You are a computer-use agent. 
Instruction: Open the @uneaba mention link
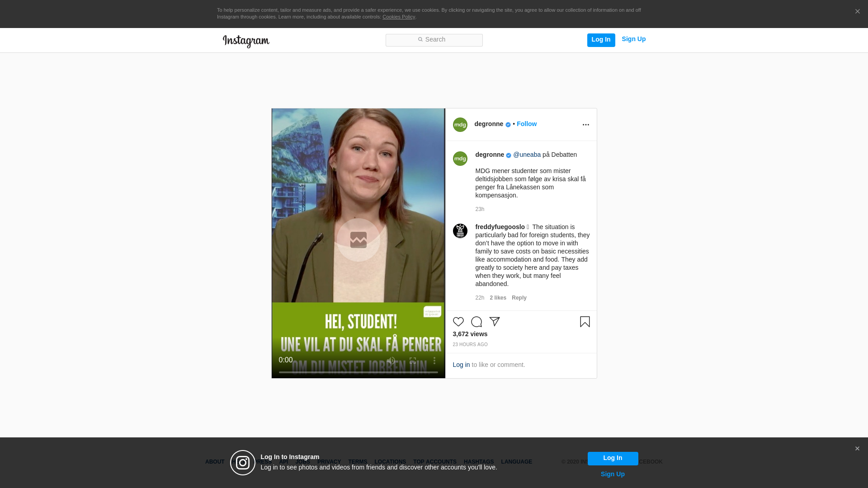[527, 155]
